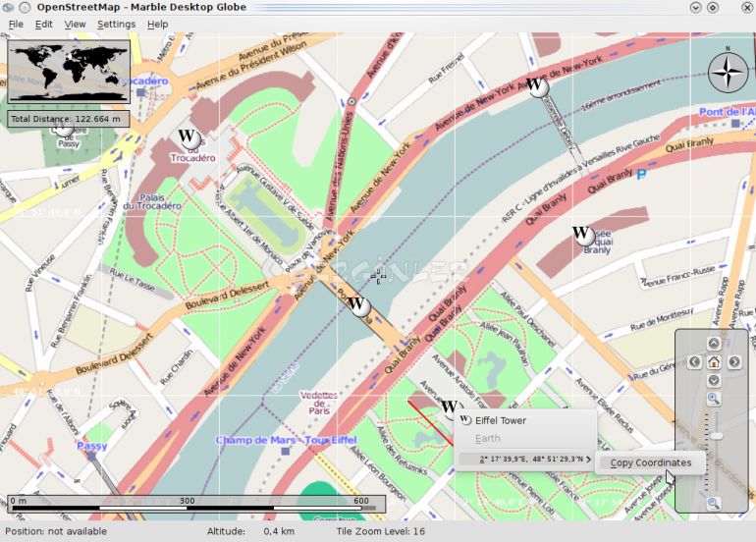Viewport: 756px width, 542px height.
Task: Pan map left with navigation arrow
Action: (x=694, y=361)
